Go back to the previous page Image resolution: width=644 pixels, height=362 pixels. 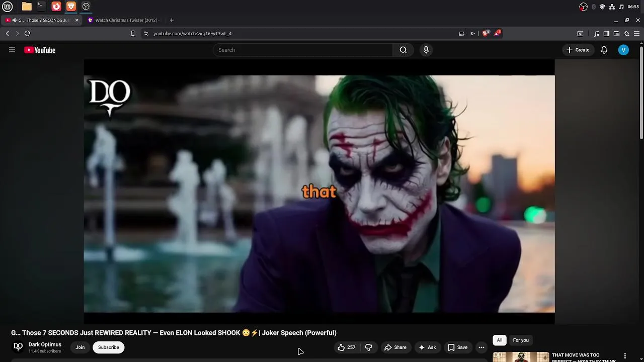coord(8,33)
